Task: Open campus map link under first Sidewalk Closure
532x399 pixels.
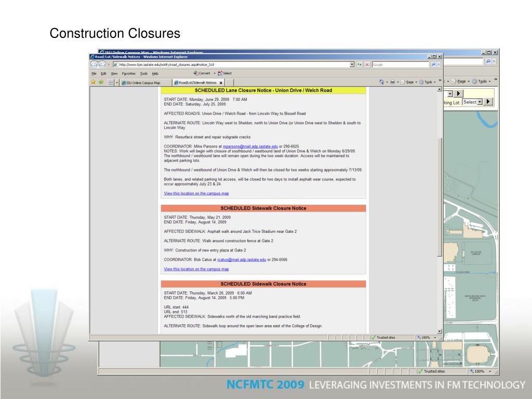Action: point(196,269)
